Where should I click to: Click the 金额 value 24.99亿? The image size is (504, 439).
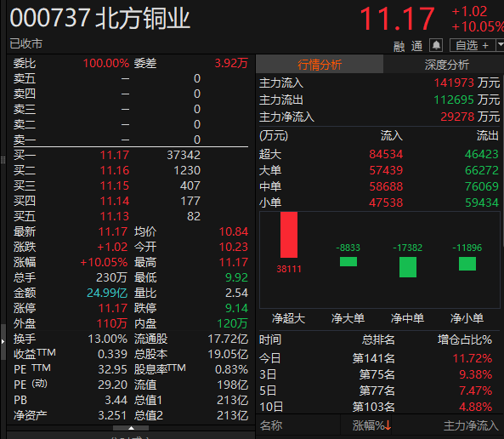107,293
